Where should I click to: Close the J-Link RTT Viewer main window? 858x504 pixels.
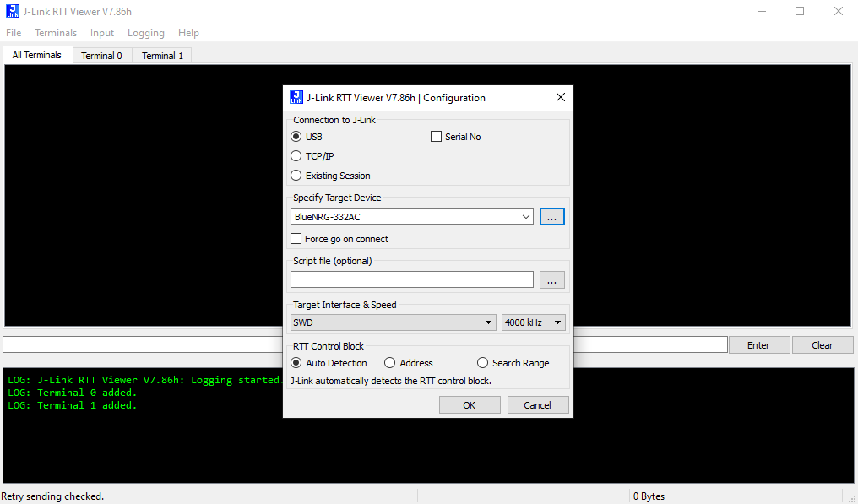click(839, 11)
